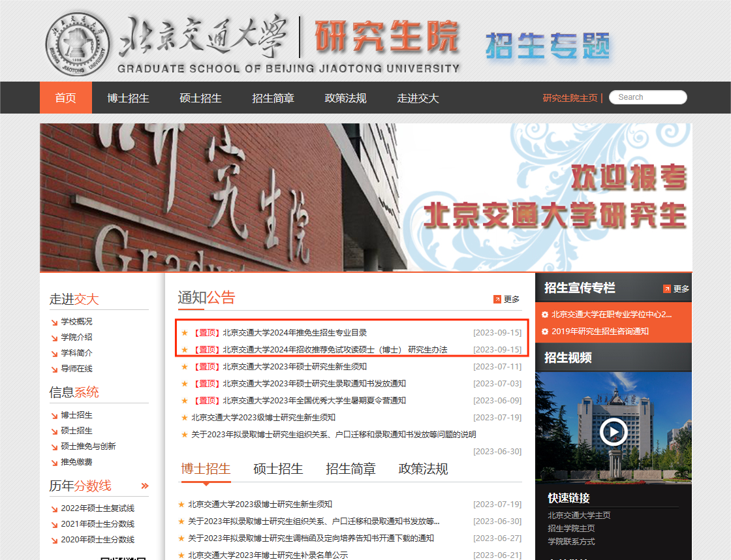This screenshot has height=560, width=731.
Task: Click the star icon beside 2024年推免生招生专业目录
Action: tap(185, 332)
